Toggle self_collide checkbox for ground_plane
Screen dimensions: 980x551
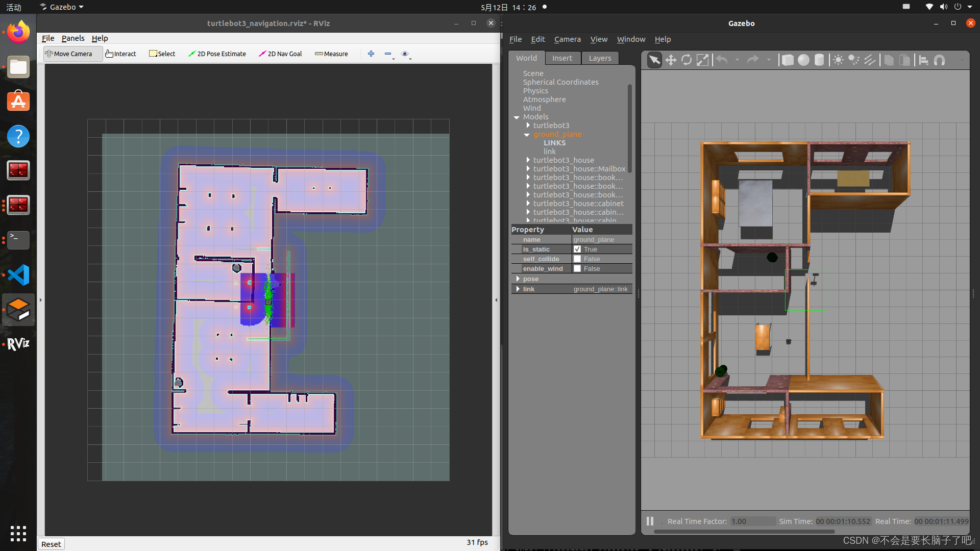(577, 258)
